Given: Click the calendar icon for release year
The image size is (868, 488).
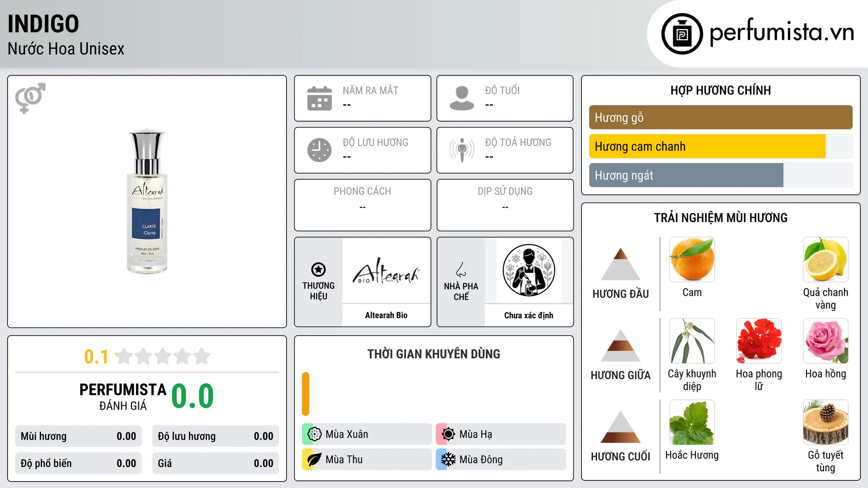Looking at the screenshot, I should [320, 98].
